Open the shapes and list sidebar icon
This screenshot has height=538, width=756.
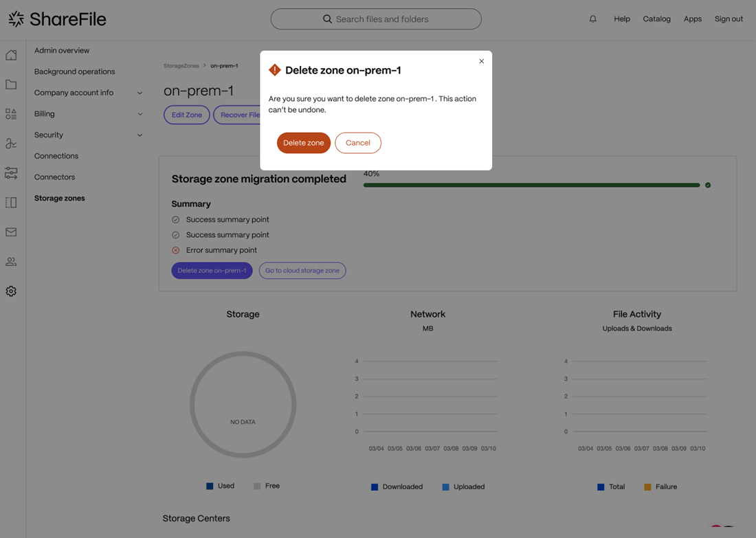click(x=11, y=114)
